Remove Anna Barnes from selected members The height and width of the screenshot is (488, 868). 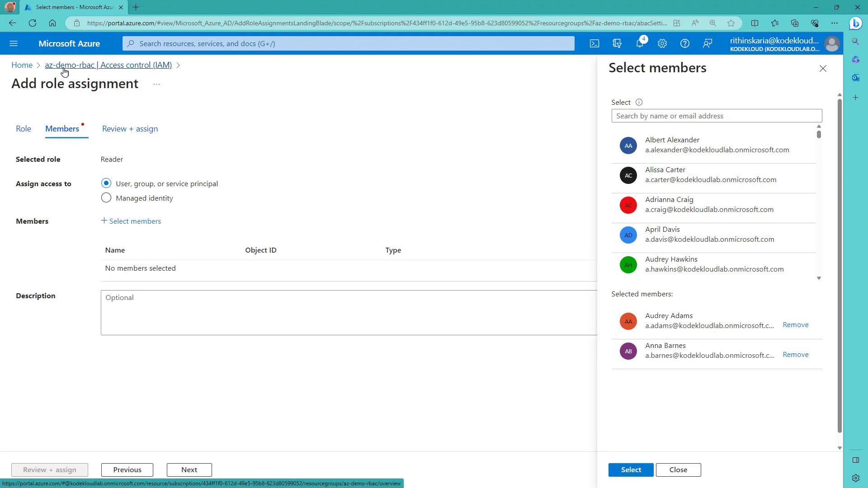pos(796,354)
